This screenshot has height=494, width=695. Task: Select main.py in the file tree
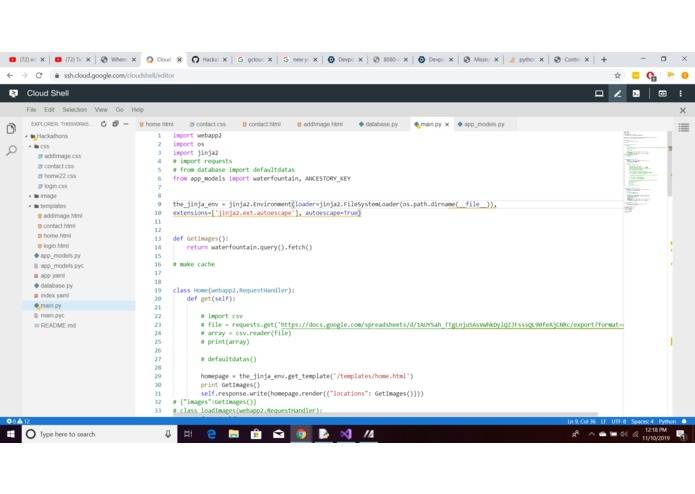click(51, 306)
